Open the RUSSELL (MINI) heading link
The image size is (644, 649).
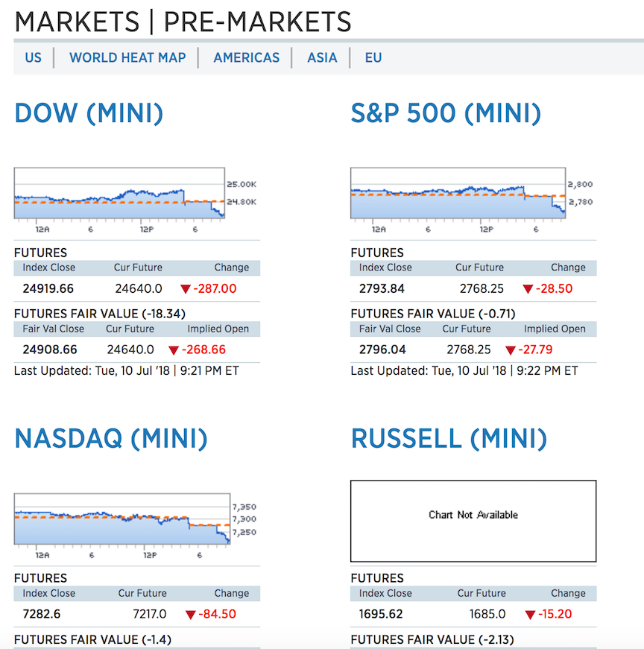[449, 439]
